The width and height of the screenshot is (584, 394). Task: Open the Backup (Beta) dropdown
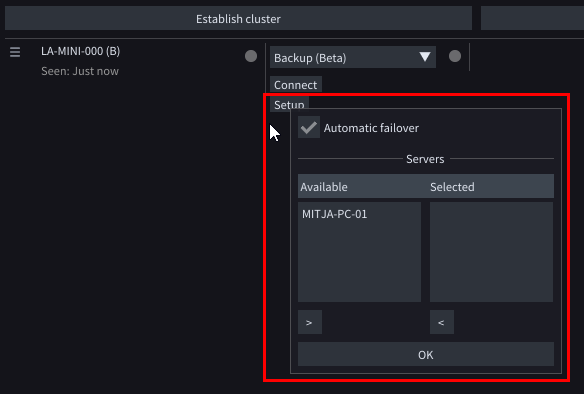[353, 57]
